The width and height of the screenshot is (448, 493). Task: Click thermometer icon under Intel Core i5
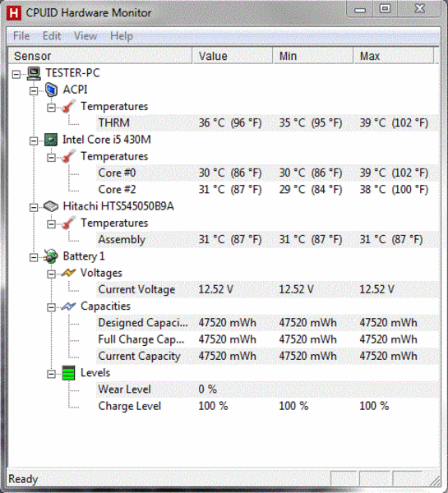pyautogui.click(x=68, y=157)
